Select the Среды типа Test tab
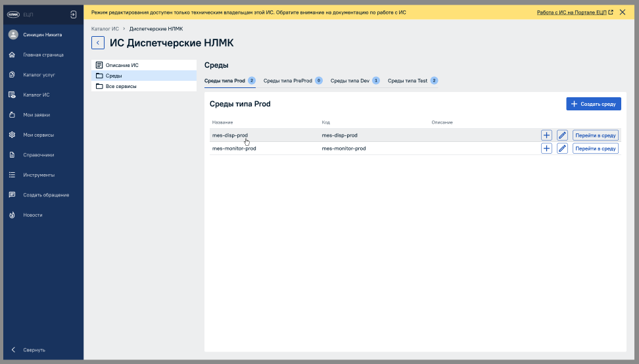Image resolution: width=639 pixels, height=364 pixels. point(408,81)
